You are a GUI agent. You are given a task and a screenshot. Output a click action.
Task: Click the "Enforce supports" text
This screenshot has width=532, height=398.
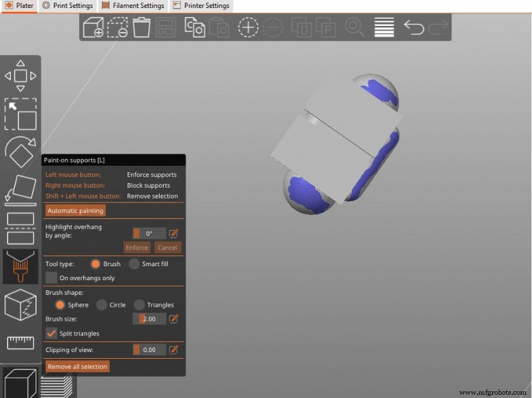[152, 174]
